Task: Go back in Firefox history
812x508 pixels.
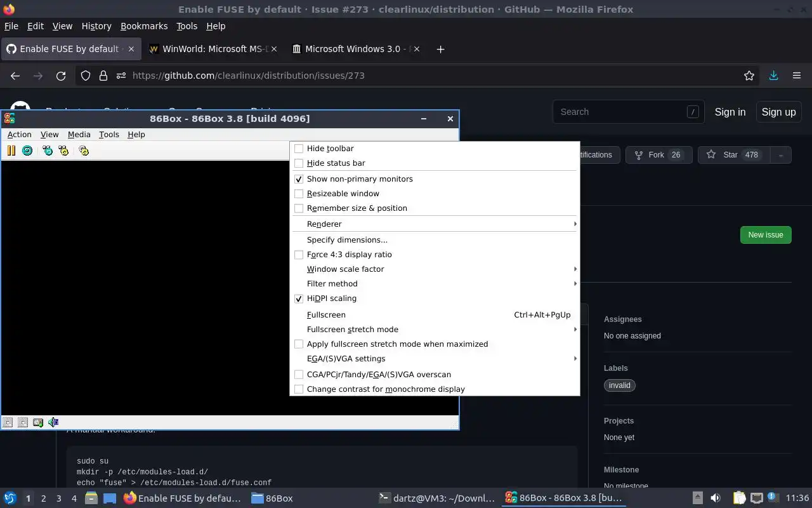Action: pos(15,76)
